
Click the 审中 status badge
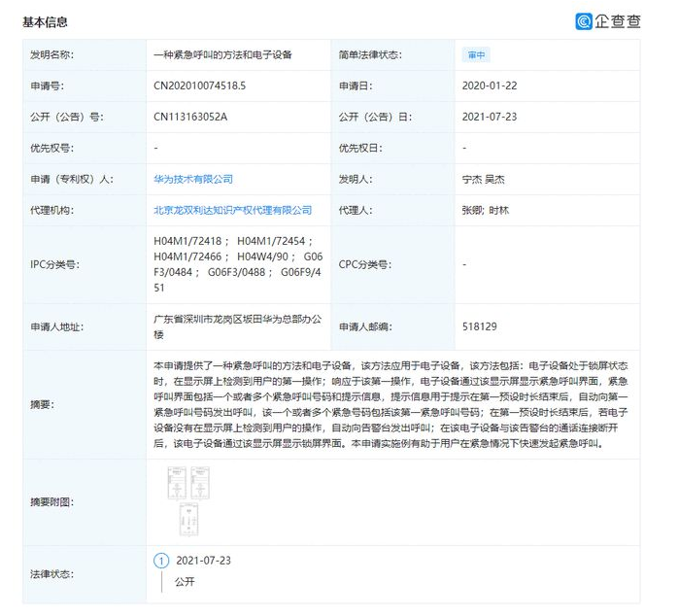(471, 55)
